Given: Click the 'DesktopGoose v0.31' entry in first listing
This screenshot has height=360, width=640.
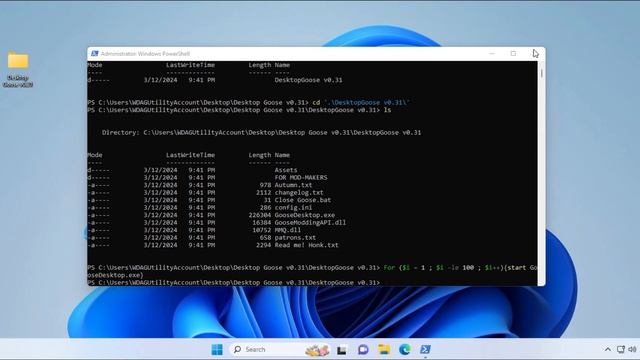Looking at the screenshot, I should point(309,80).
